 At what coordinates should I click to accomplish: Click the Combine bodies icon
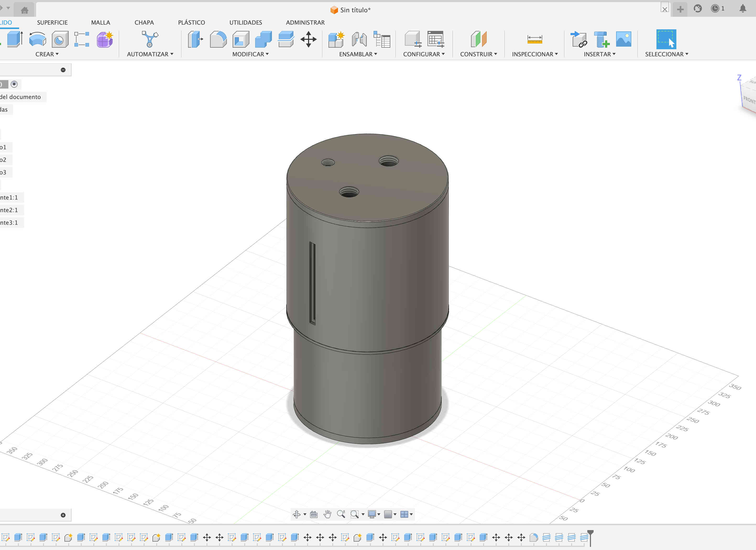[x=263, y=39]
